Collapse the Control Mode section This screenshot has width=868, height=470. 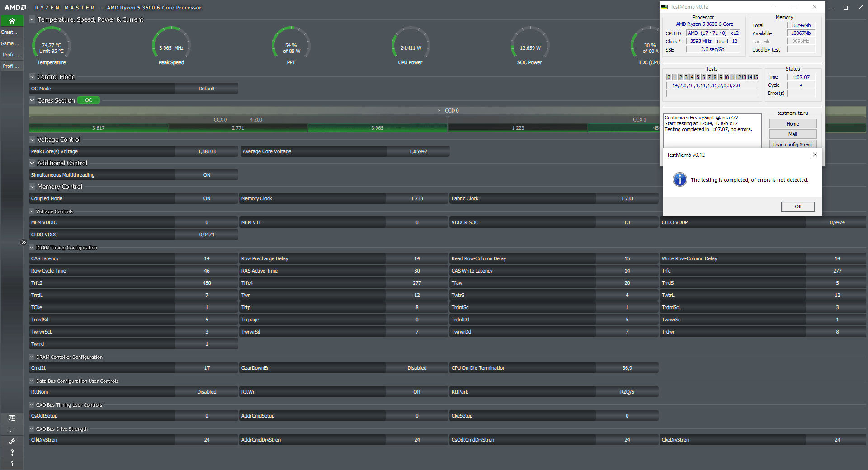click(x=32, y=77)
